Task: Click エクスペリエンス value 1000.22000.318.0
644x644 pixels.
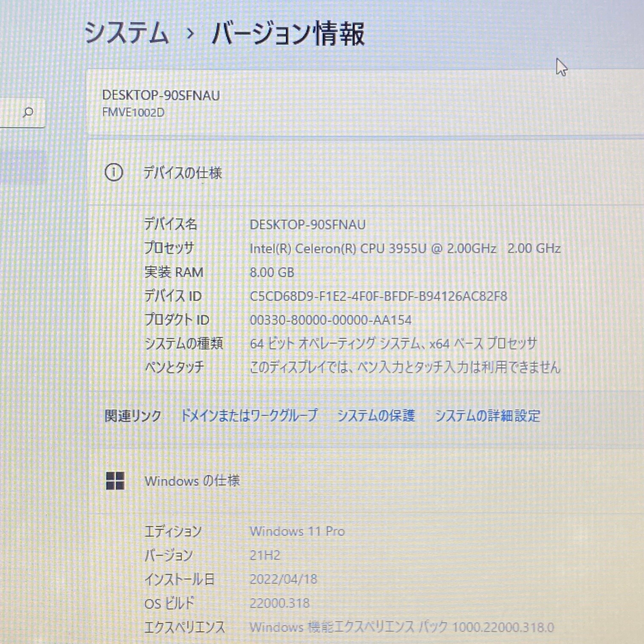Action: coord(402,627)
